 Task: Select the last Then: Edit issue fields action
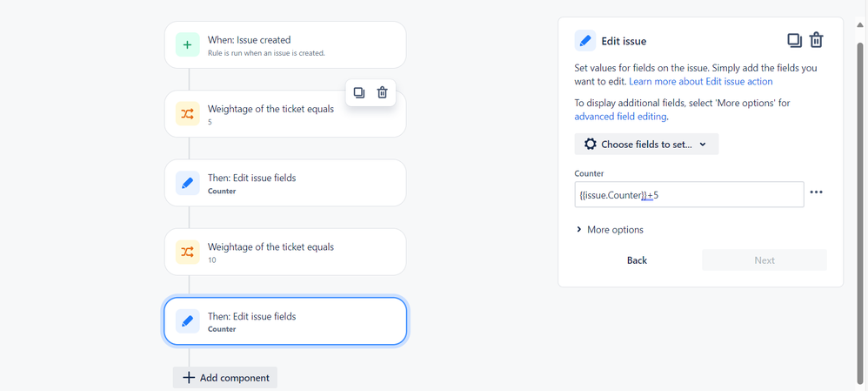(x=285, y=321)
